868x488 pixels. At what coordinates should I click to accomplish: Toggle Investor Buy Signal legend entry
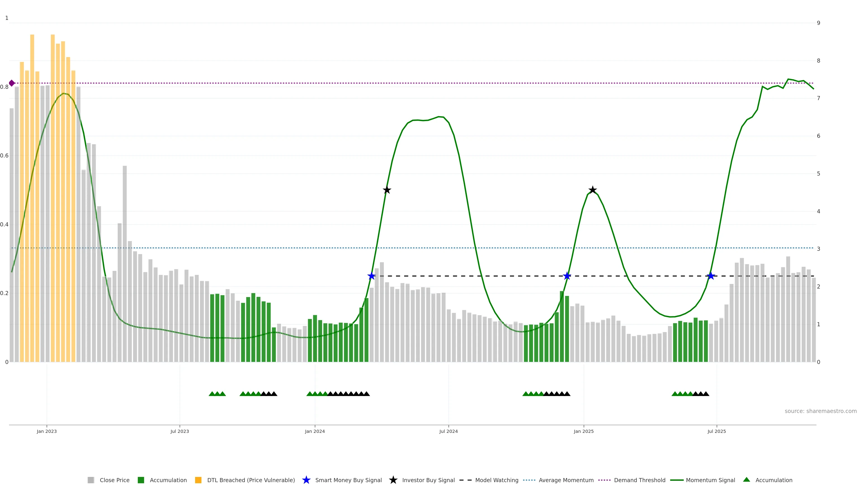coord(428,480)
